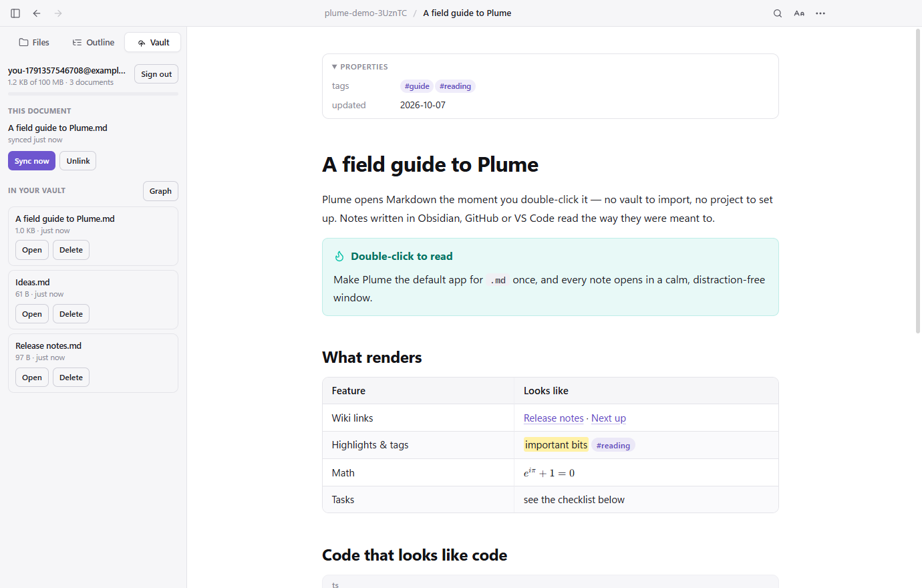Image resolution: width=922 pixels, height=588 pixels.
Task: Unlink this document from the vault
Action: 78,161
